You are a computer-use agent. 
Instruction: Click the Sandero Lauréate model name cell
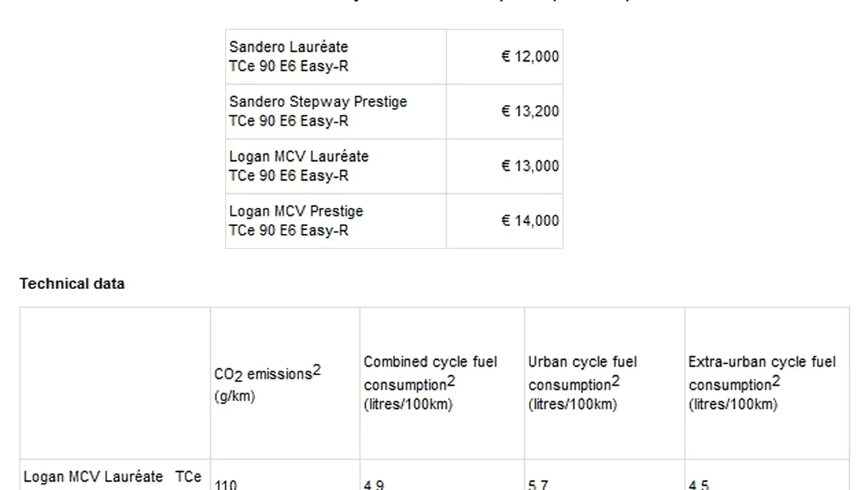(289, 57)
